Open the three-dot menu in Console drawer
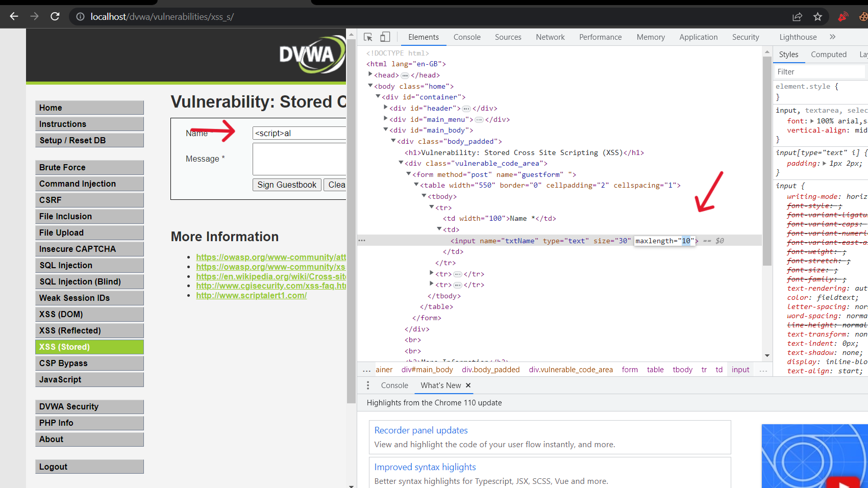The image size is (868, 488). pos(368,386)
